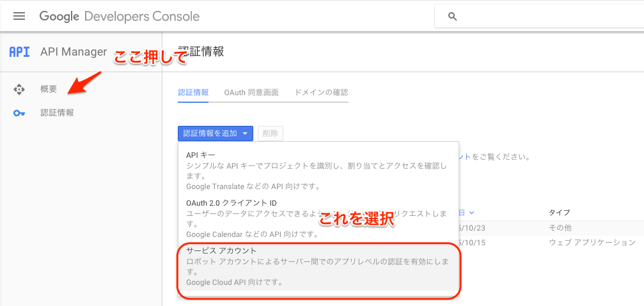Click the key icon beside 認証情報
This screenshot has width=644, height=306.
coord(19,113)
